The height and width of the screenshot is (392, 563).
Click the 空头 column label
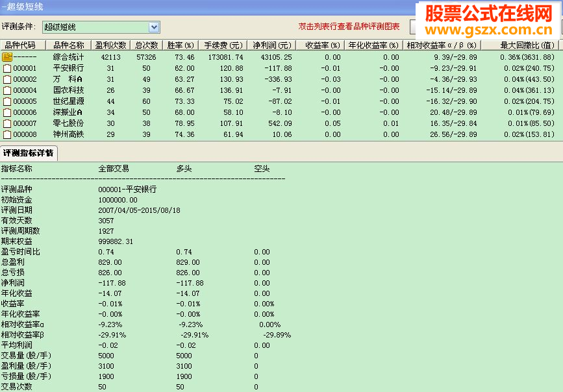point(262,169)
